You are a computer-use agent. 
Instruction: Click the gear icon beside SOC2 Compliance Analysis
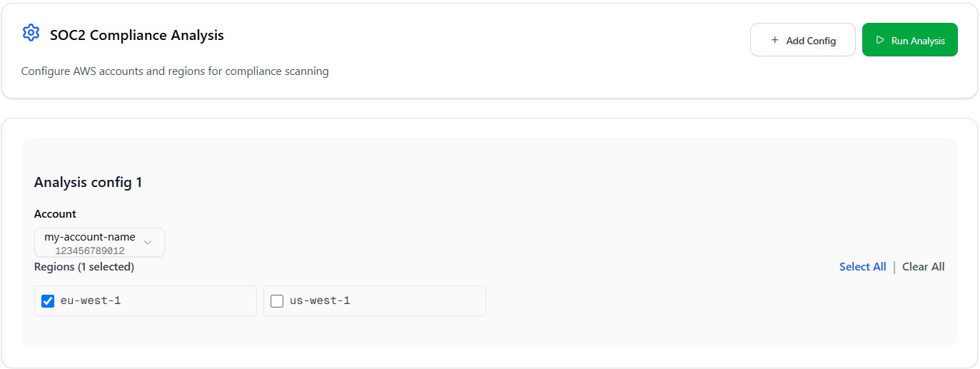tap(31, 33)
